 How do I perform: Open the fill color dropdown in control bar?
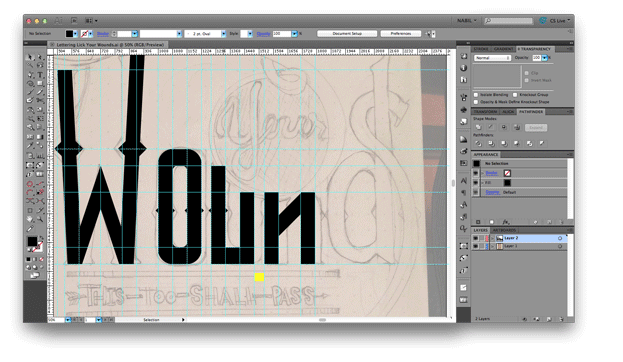point(75,34)
